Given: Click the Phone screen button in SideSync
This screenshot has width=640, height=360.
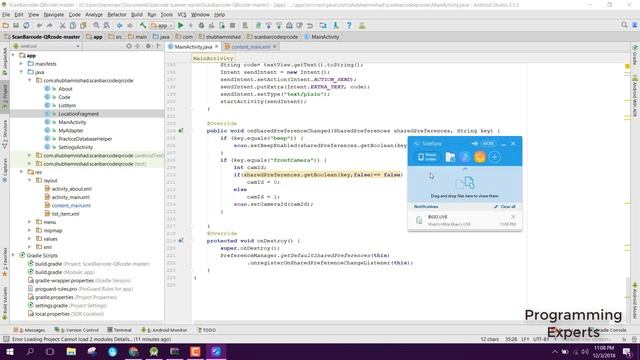Looking at the screenshot, I should pos(427,157).
